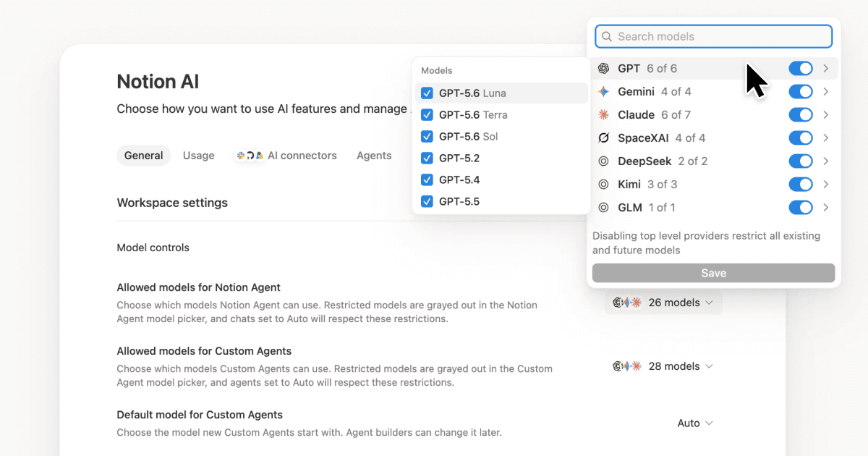Switch off the SpaceXAI provider

pyautogui.click(x=801, y=138)
